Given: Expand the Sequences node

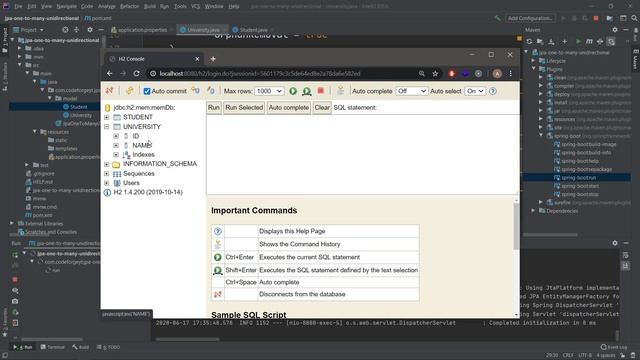Looking at the screenshot, I should click(107, 173).
